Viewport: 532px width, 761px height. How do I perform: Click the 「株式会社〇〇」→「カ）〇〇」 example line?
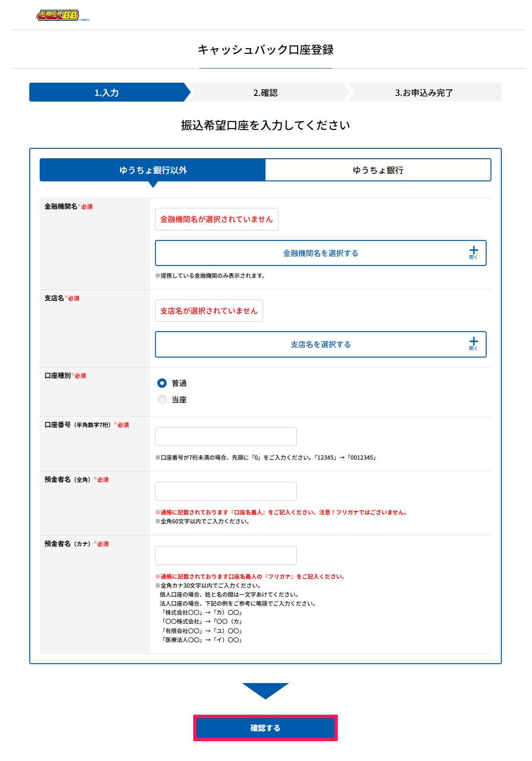[x=202, y=613]
